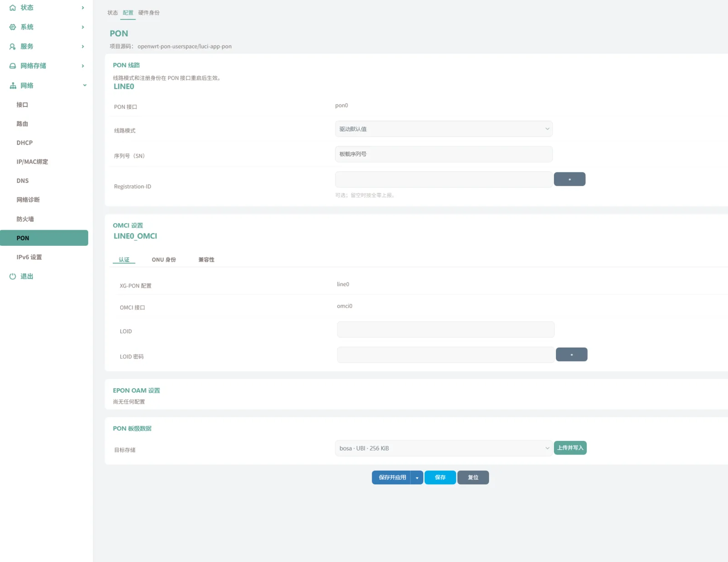The width and height of the screenshot is (728, 562).
Task: Click the 网络存储 disk icon
Action: [13, 66]
